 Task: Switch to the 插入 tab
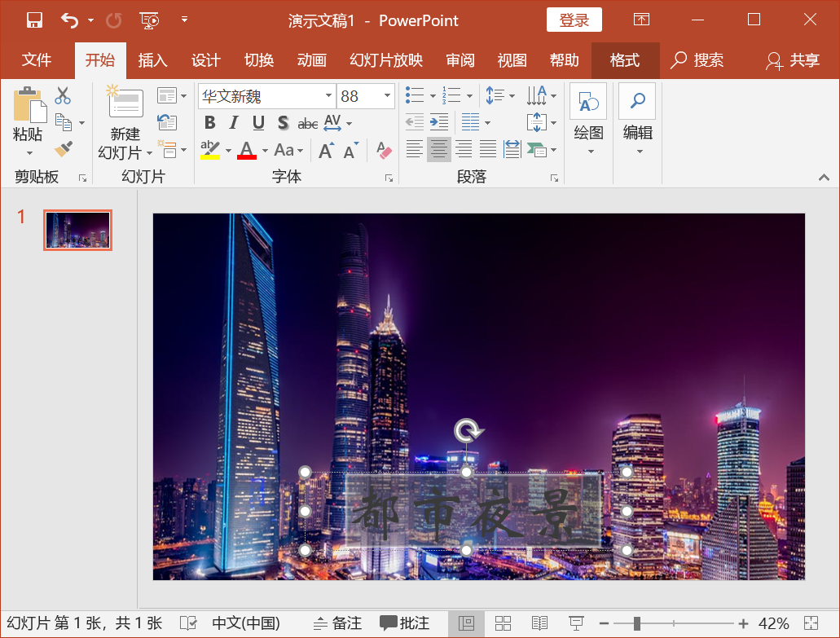pos(152,60)
